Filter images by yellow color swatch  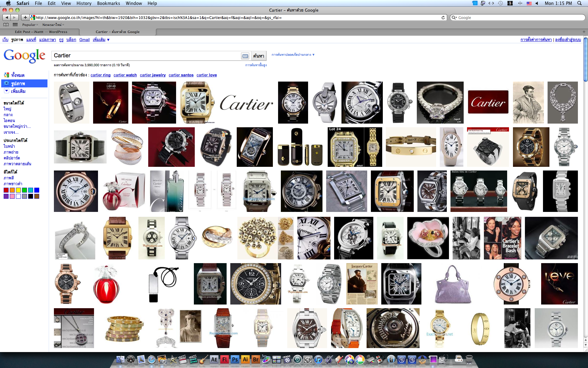18,190
